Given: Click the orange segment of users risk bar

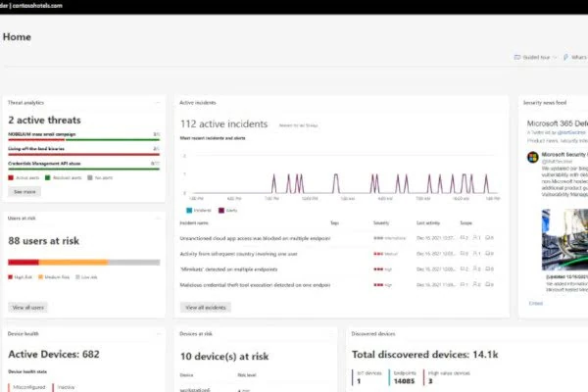Looking at the screenshot, I should (x=73, y=263).
